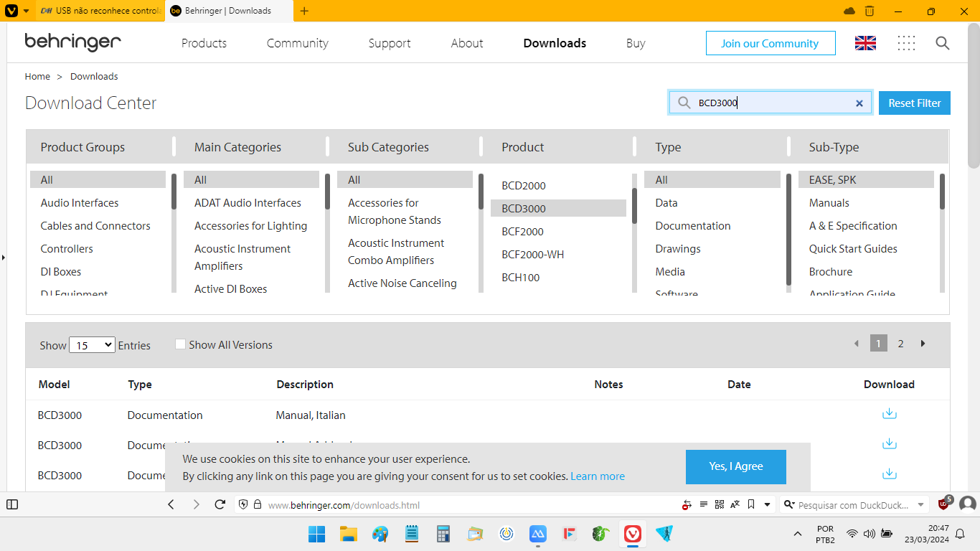Open the user profile avatar
Viewport: 980px width, 551px height.
[x=968, y=504]
